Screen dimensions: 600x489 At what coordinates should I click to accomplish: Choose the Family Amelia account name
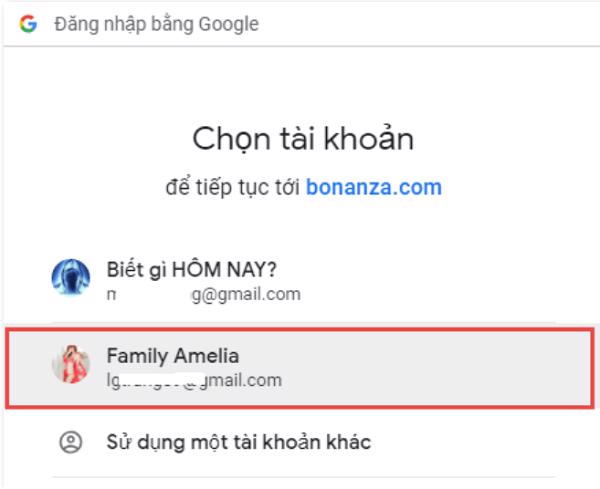point(173,356)
